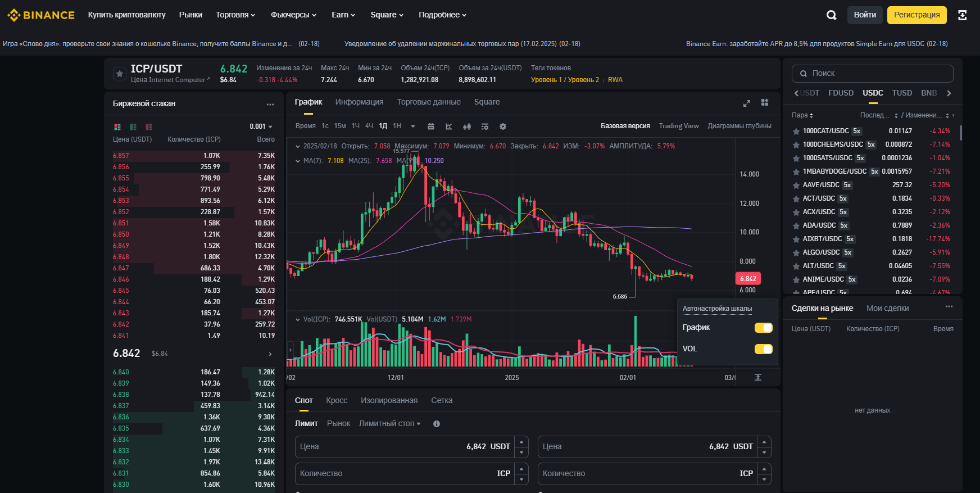
Task: Open the Square tab above chart
Action: [487, 102]
